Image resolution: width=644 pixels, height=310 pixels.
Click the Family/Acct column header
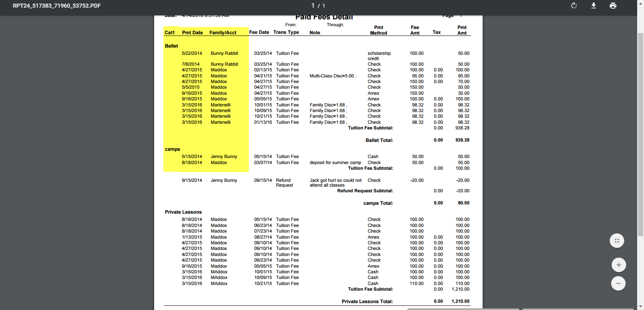pos(223,33)
